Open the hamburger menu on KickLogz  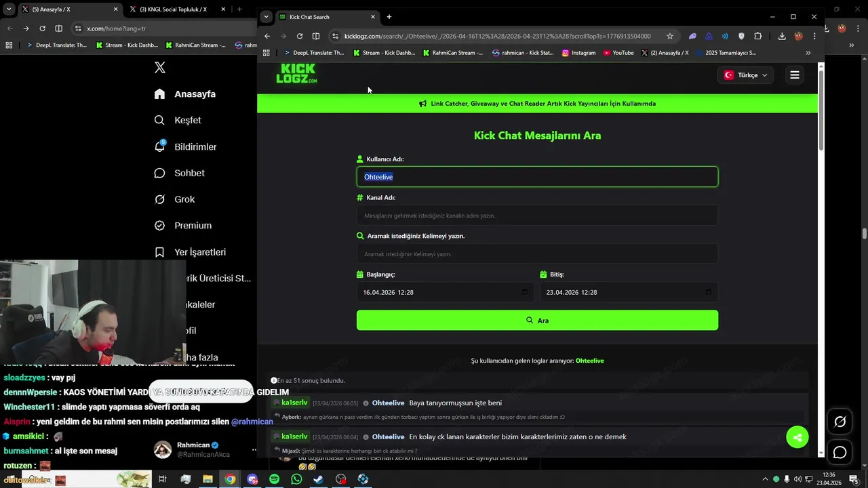pos(795,75)
